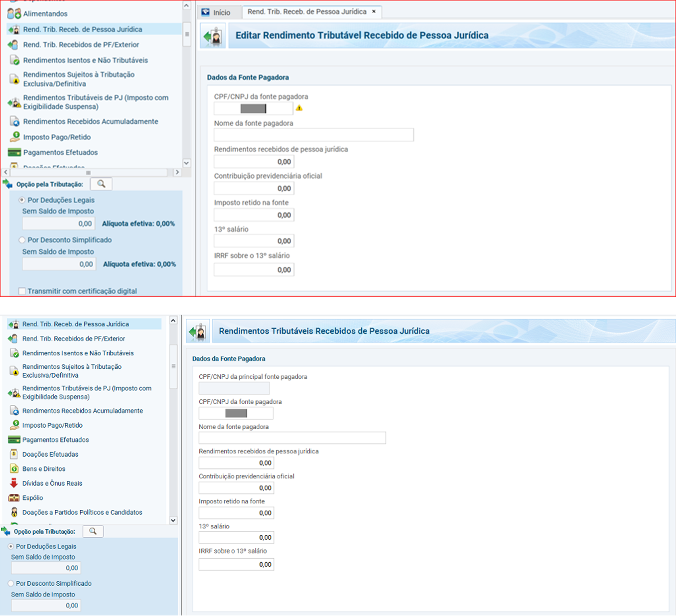The width and height of the screenshot is (676, 616).
Task: Click the Início tab's Receita icon
Action: click(206, 12)
